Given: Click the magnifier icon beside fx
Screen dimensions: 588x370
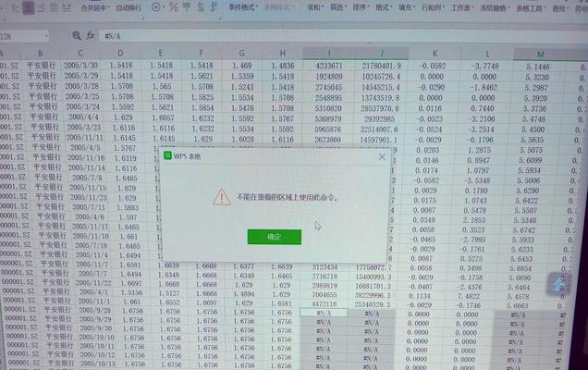Looking at the screenshot, I should pos(77,36).
